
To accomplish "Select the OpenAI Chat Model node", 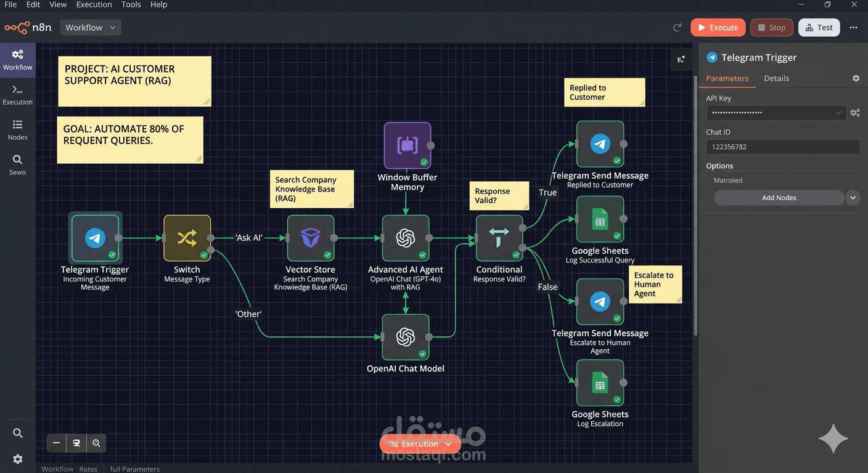I will [x=406, y=337].
